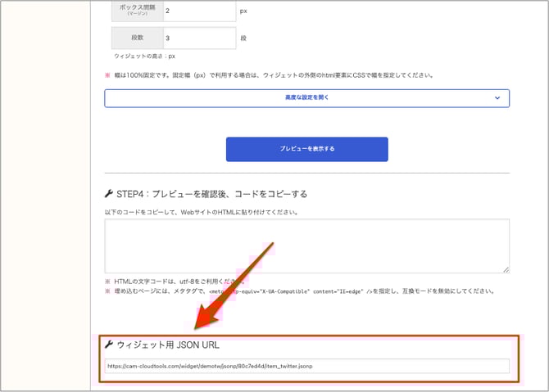The image size is (549, 392).
Task: Focus the ボックス間隔 input containing 2
Action: coord(198,12)
